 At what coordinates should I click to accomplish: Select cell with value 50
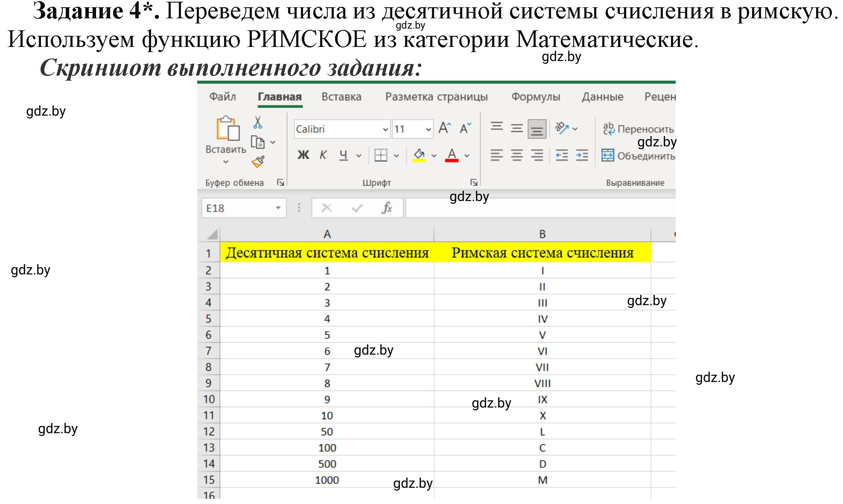(327, 431)
